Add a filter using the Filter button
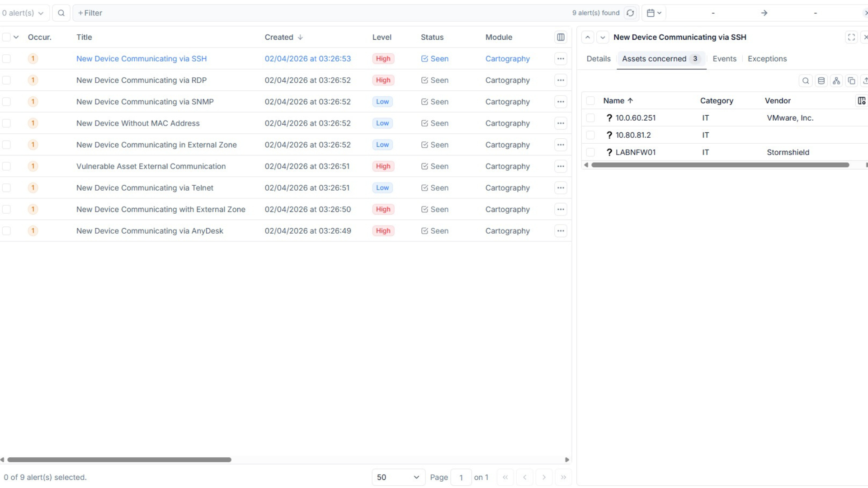Viewport: 868px width, 488px height. coord(90,13)
